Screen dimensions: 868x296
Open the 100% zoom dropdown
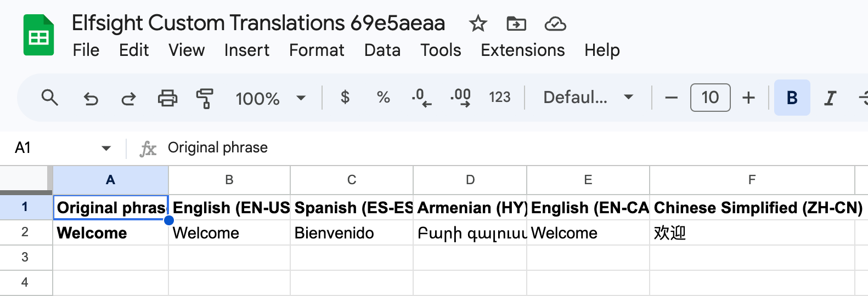pos(270,98)
